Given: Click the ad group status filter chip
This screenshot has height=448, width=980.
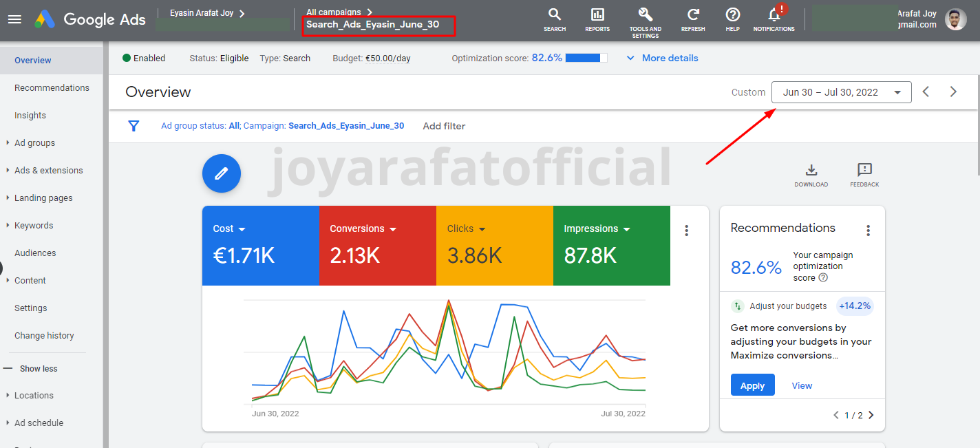Looking at the screenshot, I should pos(200,126).
